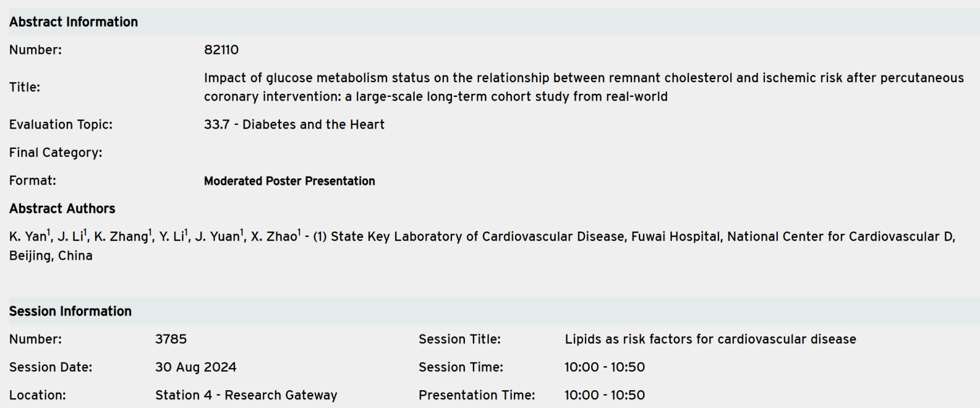Click the 'Moderated Poster Presentation' format text
The height and width of the screenshot is (408, 980).
tap(289, 181)
